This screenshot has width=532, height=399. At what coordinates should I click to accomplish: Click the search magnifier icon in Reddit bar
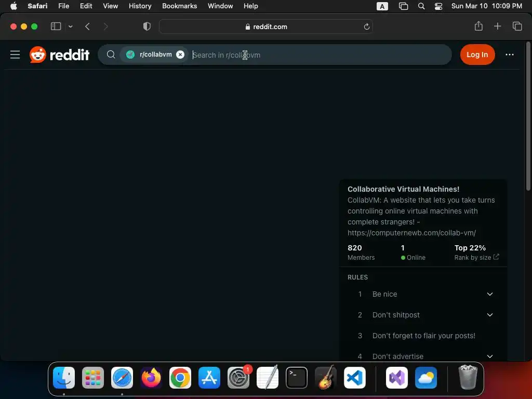pyautogui.click(x=111, y=55)
